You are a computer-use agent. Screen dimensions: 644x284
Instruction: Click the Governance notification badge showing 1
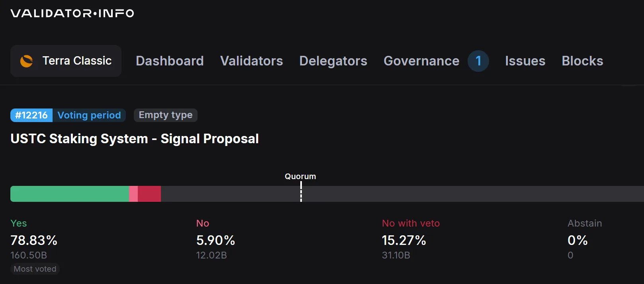(x=478, y=61)
